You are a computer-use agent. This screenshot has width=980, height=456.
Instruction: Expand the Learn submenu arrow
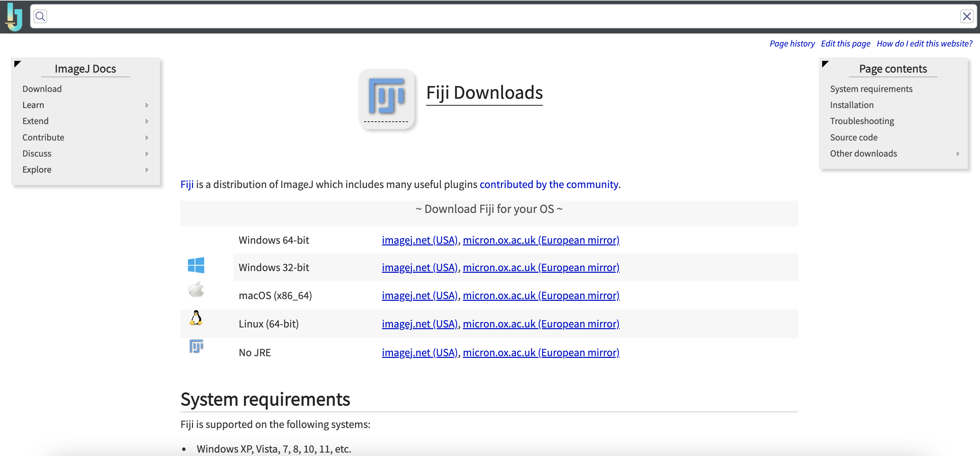[x=147, y=105]
